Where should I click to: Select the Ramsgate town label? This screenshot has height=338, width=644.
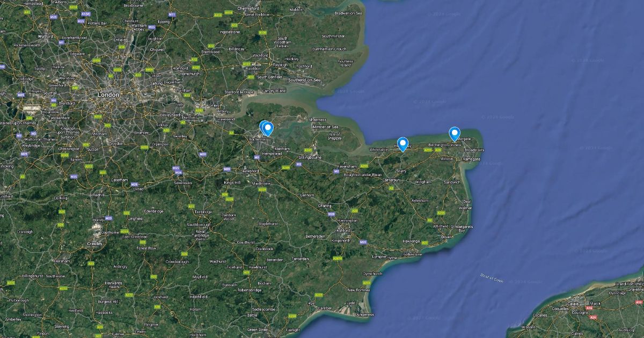click(471, 159)
